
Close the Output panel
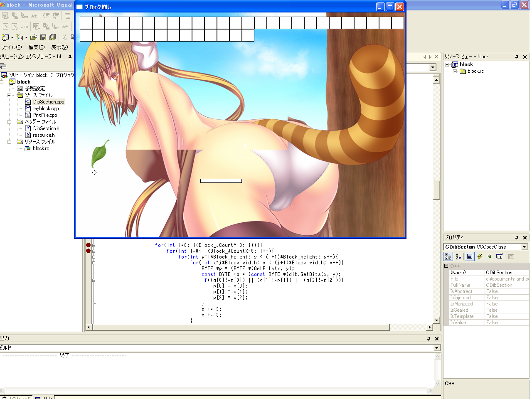pos(437,339)
